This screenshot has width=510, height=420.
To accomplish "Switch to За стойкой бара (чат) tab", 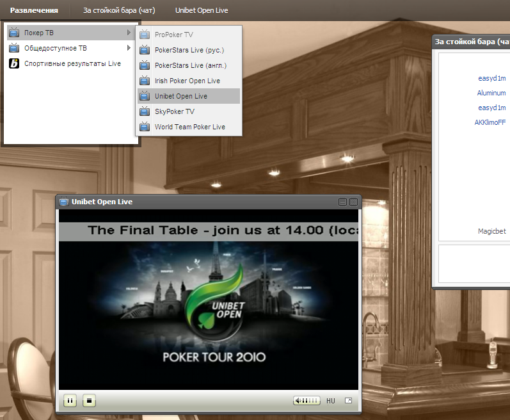I will click(119, 10).
